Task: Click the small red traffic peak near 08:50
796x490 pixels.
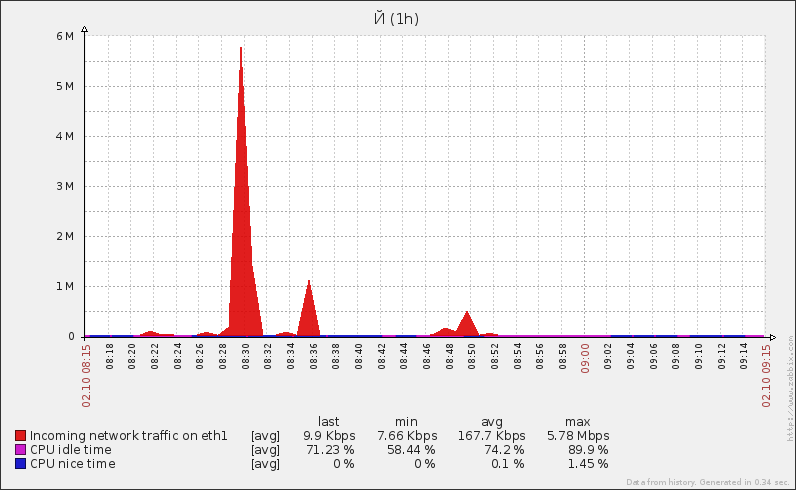Action: coord(467,325)
